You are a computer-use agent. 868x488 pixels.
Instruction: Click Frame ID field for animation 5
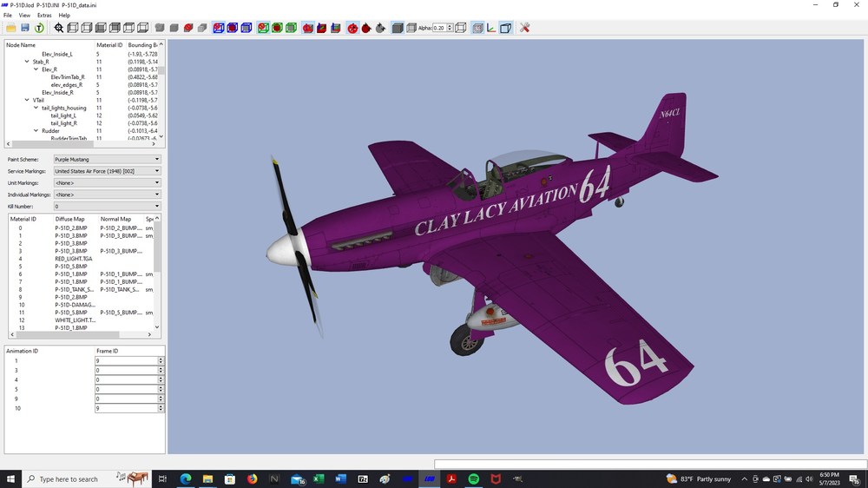pos(126,389)
